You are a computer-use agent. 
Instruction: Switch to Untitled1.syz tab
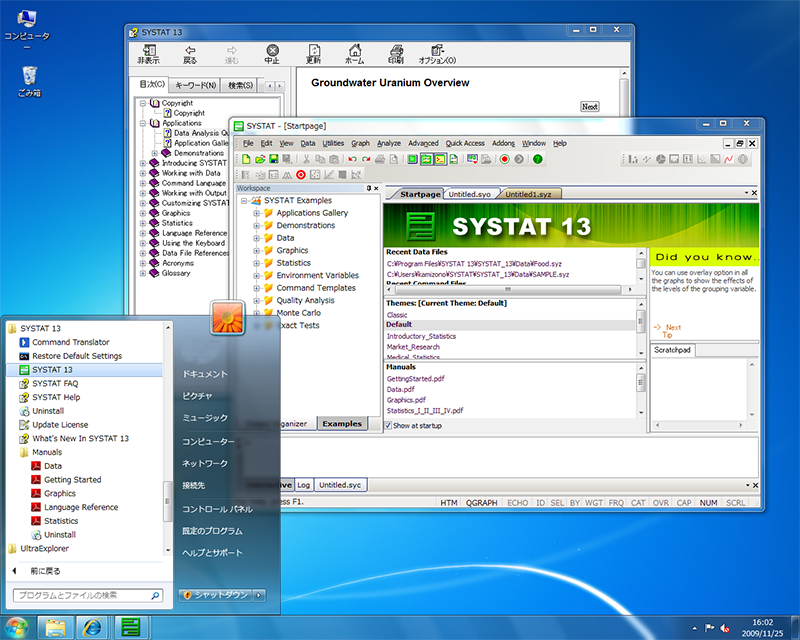pos(529,194)
